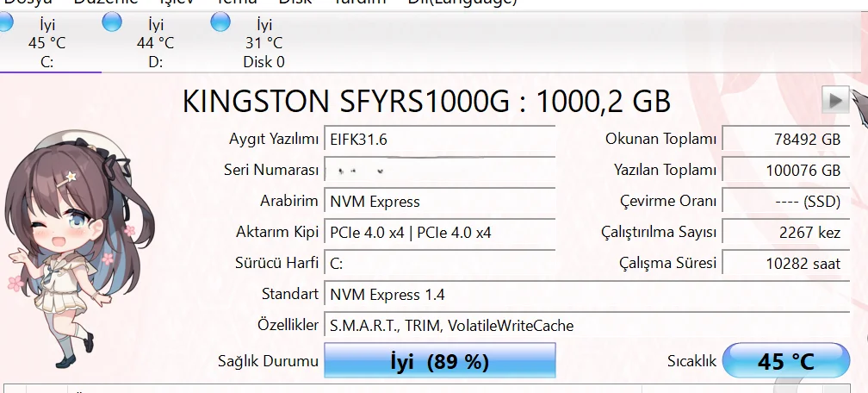Image resolution: width=868 pixels, height=393 pixels.
Task: Click the Özellikler label
Action: (288, 325)
